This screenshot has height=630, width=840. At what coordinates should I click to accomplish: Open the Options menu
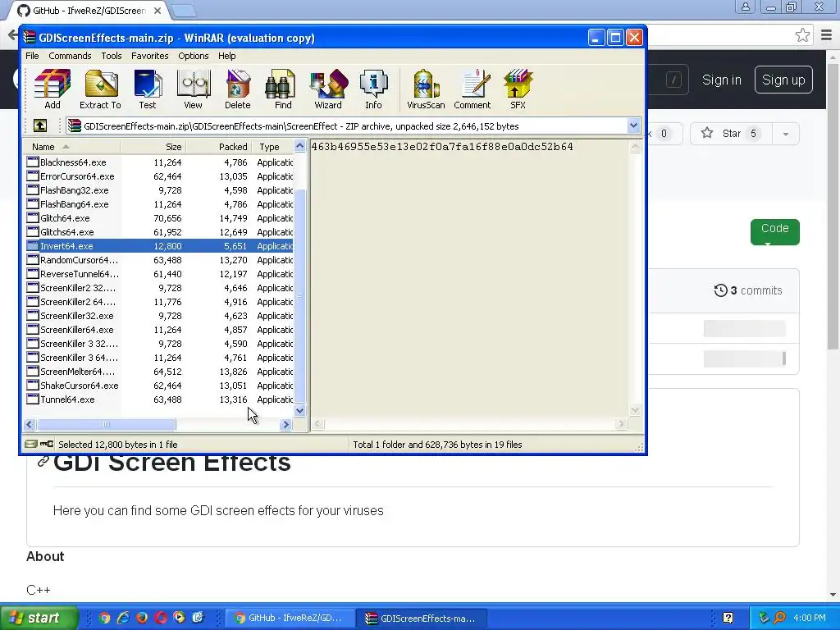point(194,56)
